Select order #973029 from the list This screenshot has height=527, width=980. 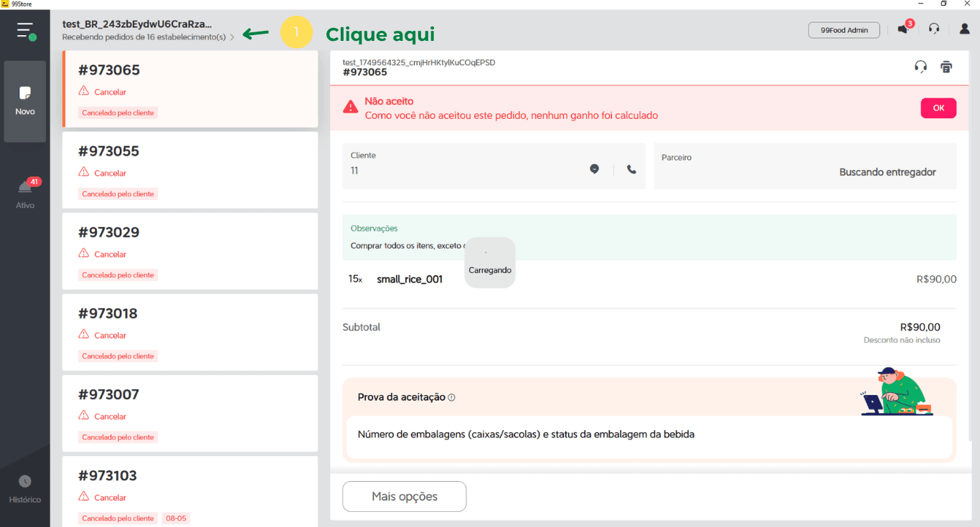click(x=190, y=250)
